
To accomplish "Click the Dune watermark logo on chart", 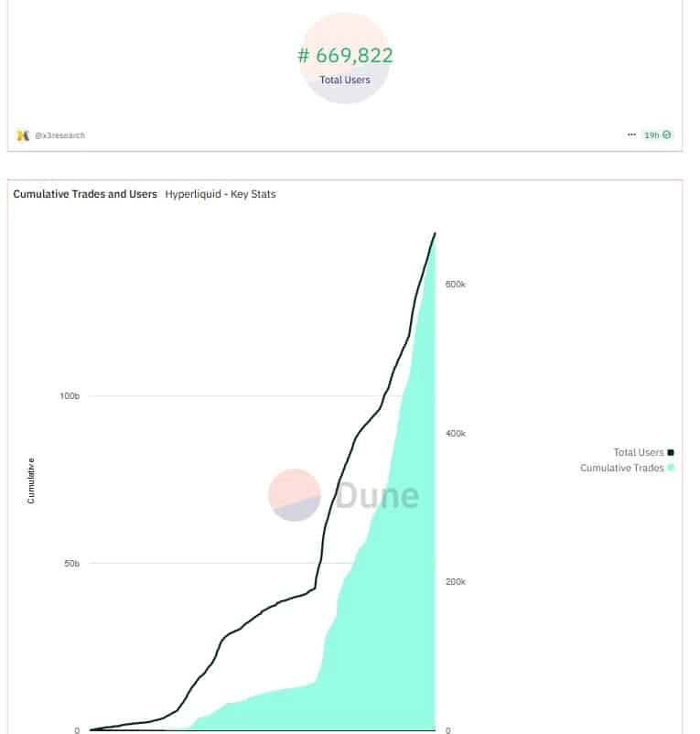I will tap(295, 495).
